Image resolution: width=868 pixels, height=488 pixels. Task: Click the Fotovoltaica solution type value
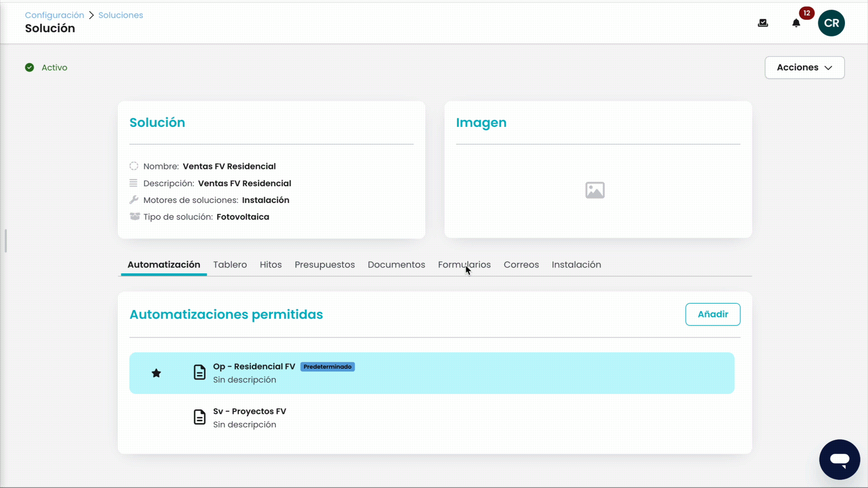tap(243, 217)
